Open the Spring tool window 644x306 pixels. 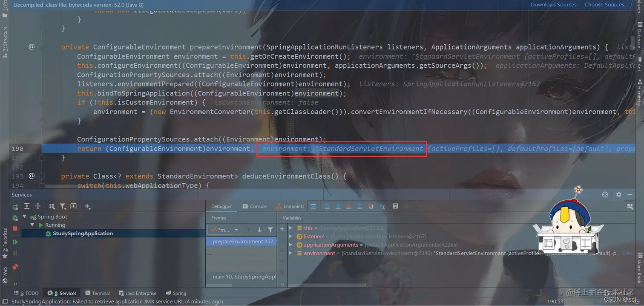[x=176, y=293]
